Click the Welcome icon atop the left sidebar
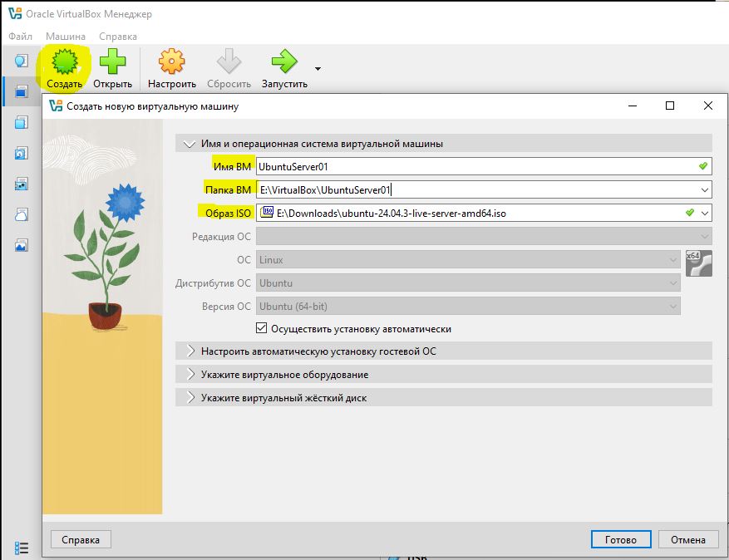Viewport: 729px width, 560px height. [22, 61]
